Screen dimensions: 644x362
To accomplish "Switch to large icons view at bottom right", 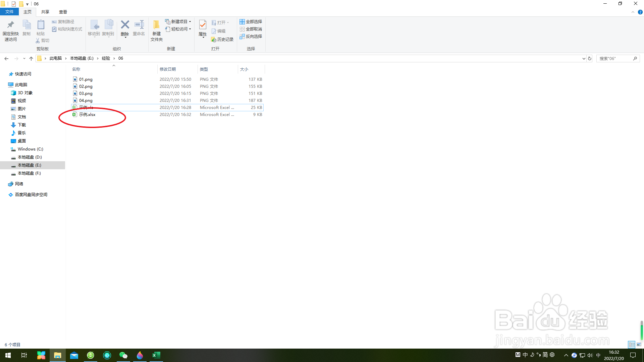I will [x=639, y=345].
